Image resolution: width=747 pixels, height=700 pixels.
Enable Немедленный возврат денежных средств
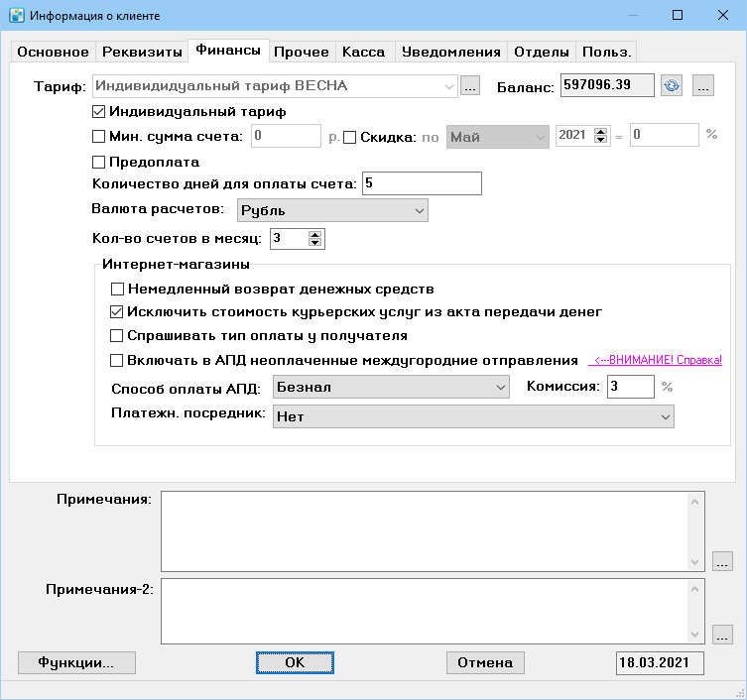coord(117,290)
